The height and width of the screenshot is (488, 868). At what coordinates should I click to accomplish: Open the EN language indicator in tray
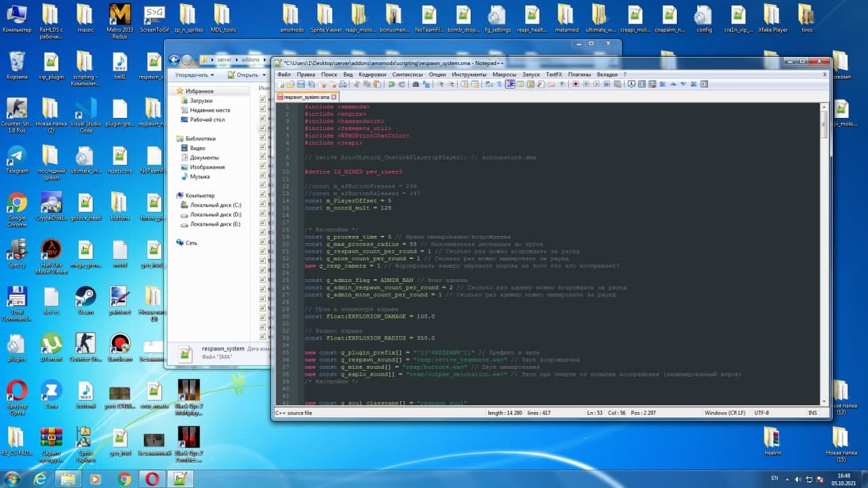774,479
